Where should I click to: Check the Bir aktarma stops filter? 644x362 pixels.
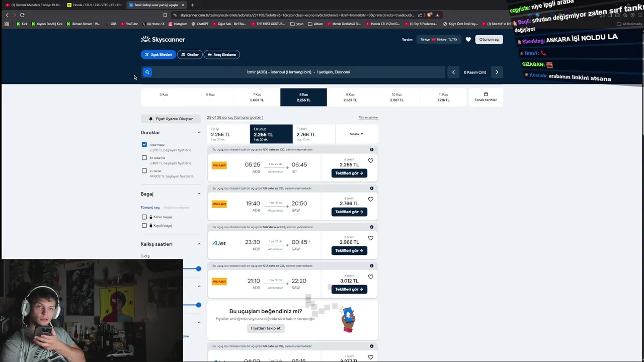(x=144, y=158)
